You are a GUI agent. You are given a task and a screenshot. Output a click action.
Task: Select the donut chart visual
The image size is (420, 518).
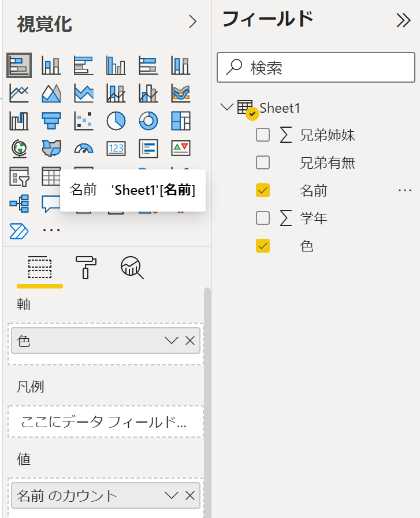[150, 121]
